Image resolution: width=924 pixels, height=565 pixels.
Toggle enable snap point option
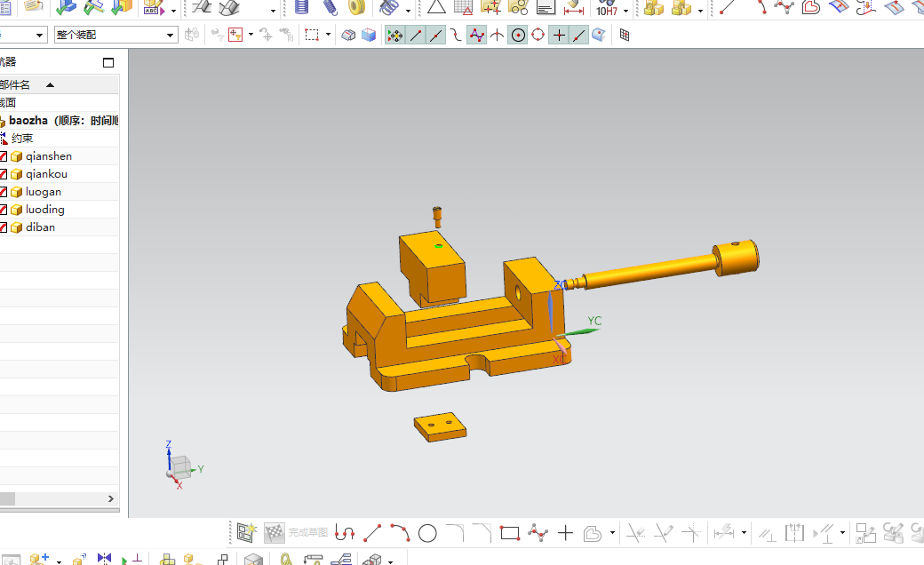point(394,36)
